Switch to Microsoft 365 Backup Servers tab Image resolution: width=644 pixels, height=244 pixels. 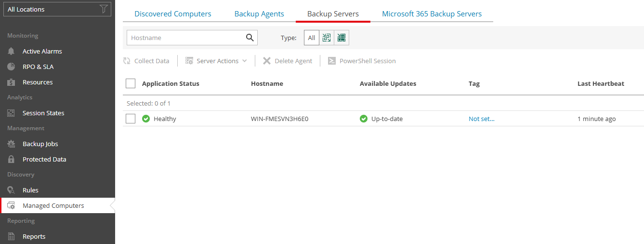(432, 14)
